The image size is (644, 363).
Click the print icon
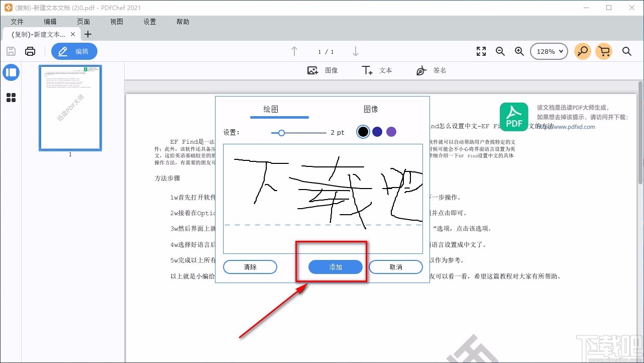click(30, 51)
